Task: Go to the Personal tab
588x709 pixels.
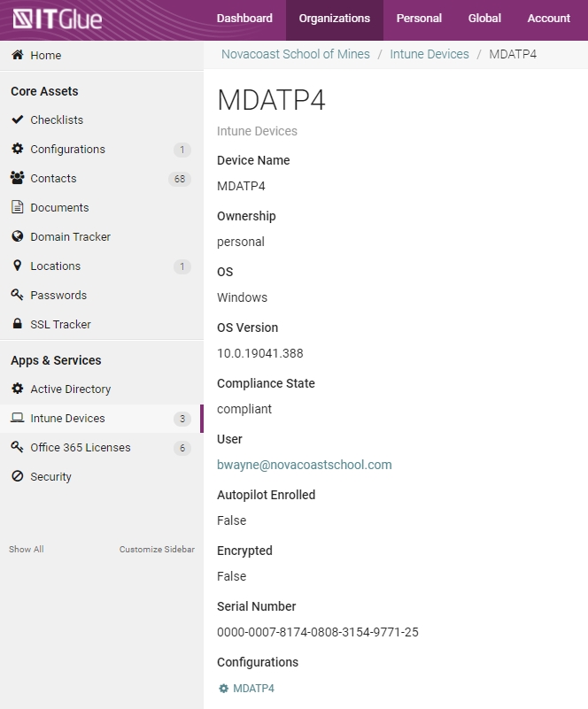Action: (x=419, y=19)
